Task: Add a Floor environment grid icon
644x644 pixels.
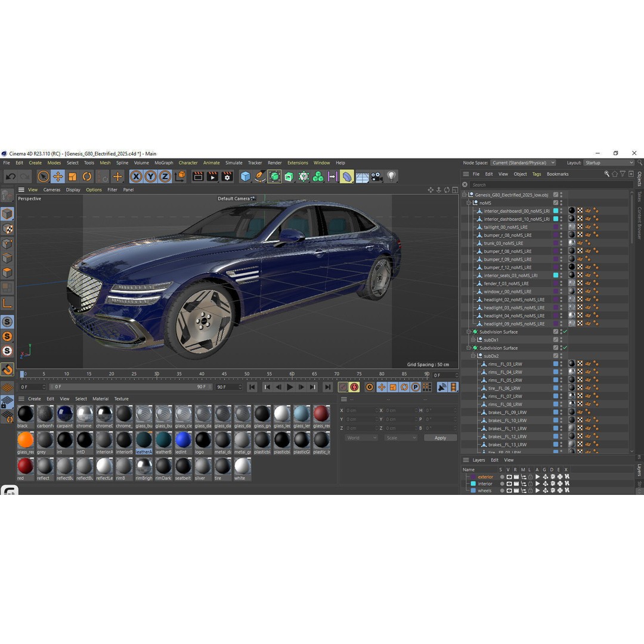Action: click(x=362, y=177)
